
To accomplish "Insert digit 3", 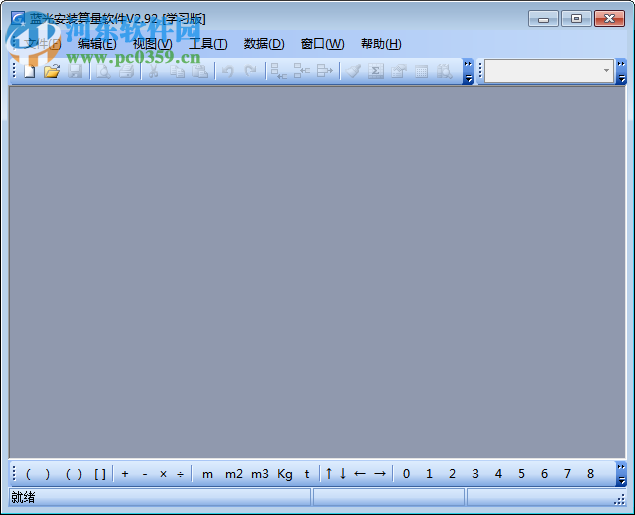I will [x=475, y=474].
